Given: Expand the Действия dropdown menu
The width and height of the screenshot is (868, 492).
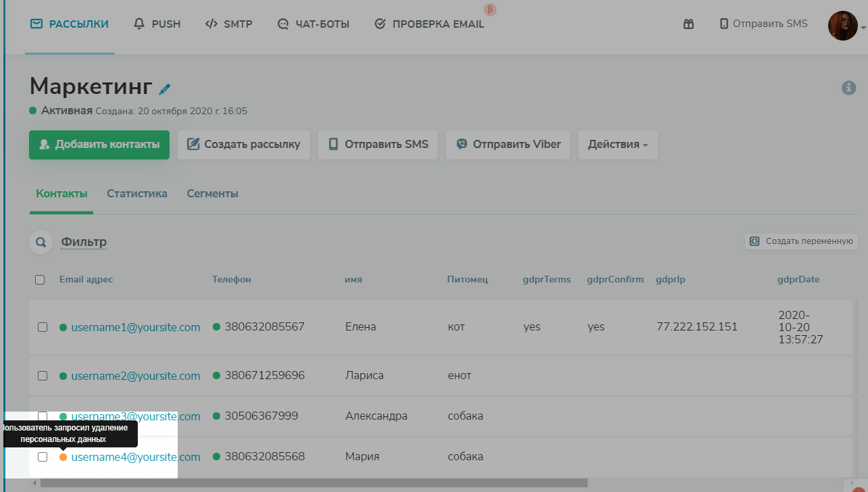Looking at the screenshot, I should point(617,145).
